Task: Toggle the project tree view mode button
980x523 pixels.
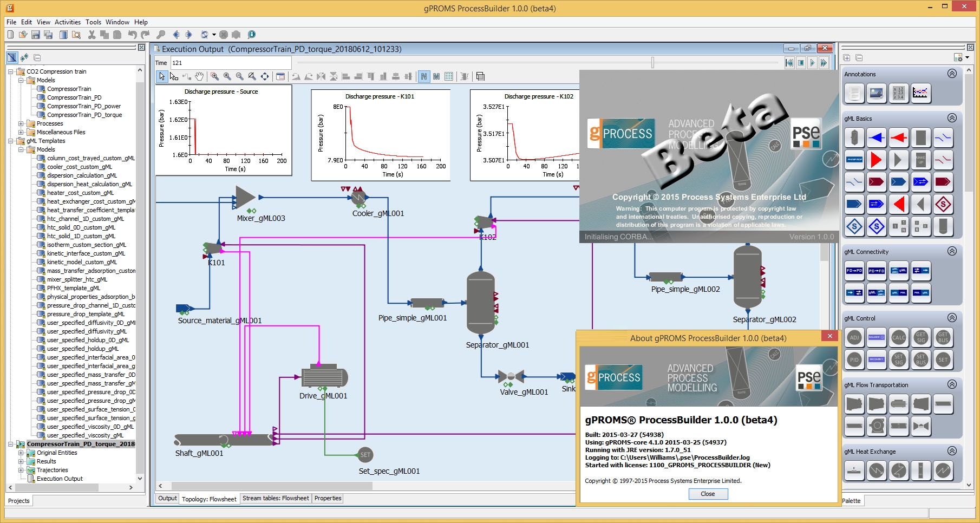Action: click(x=12, y=57)
